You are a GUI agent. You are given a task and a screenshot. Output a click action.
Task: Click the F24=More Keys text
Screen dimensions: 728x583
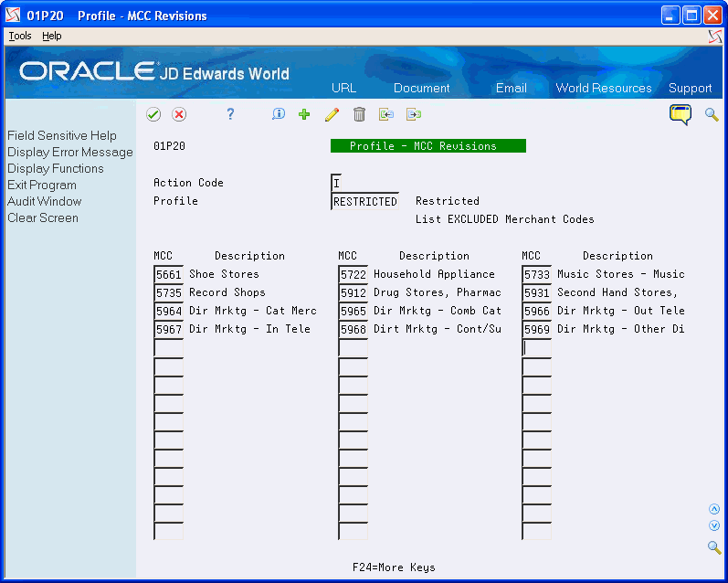pos(394,567)
